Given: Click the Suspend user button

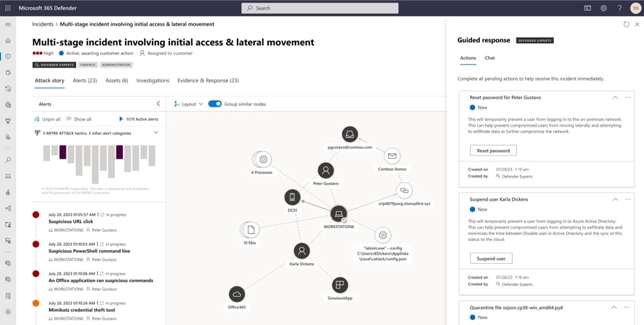Looking at the screenshot, I should tap(491, 258).
